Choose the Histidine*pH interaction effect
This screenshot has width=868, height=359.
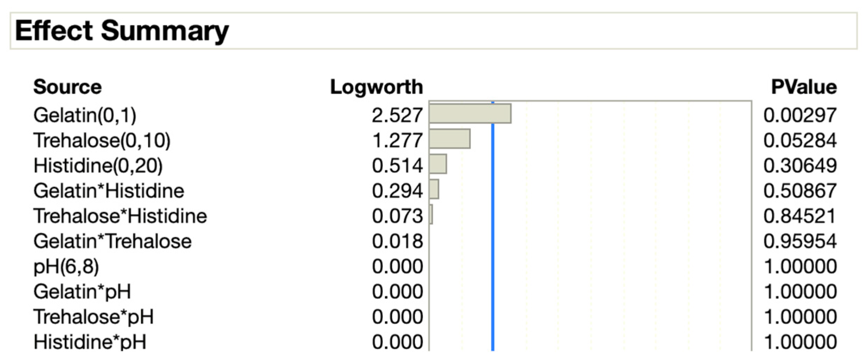(90, 342)
